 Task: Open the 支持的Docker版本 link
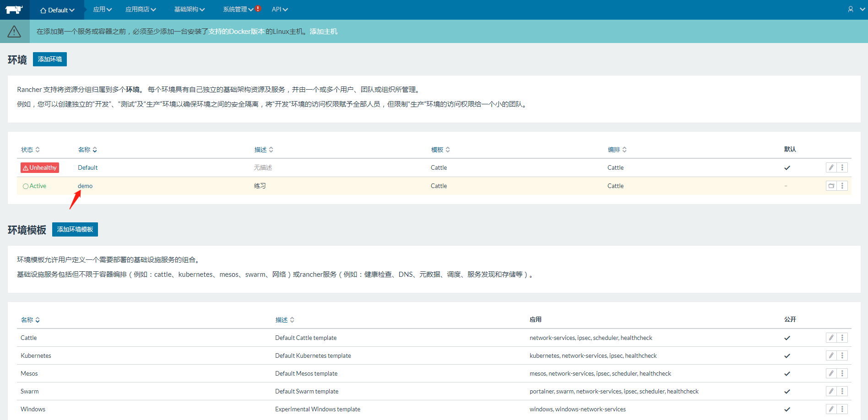tap(237, 32)
